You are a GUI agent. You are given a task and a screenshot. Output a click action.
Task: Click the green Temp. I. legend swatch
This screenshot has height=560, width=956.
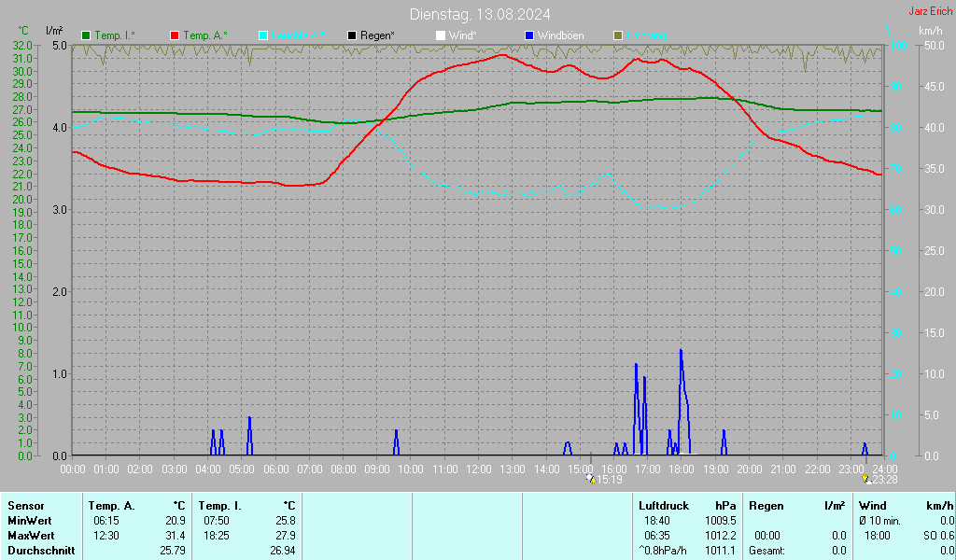(86, 35)
